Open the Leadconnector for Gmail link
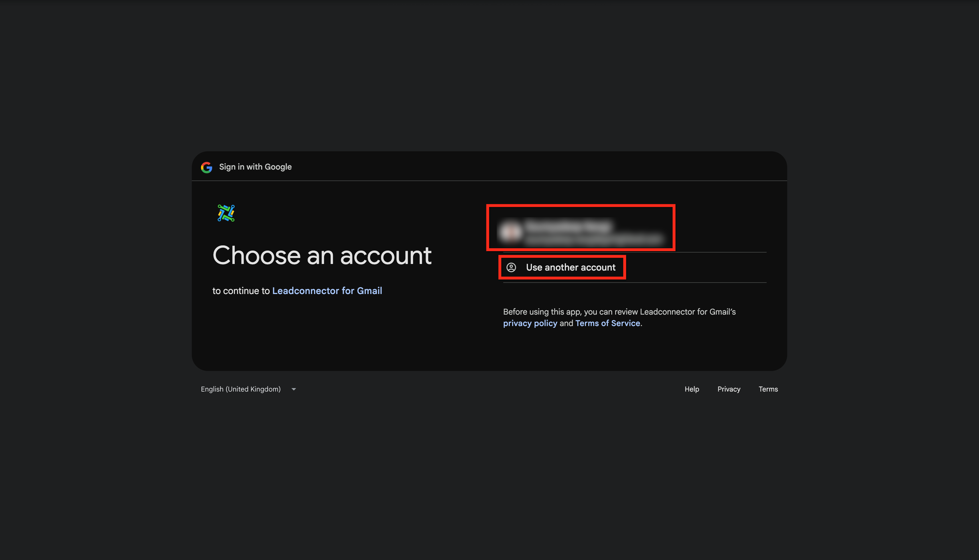 pyautogui.click(x=327, y=291)
